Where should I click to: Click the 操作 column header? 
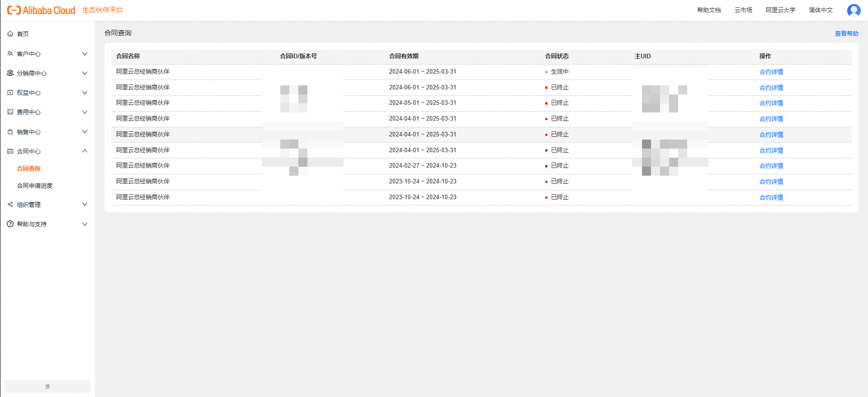pyautogui.click(x=765, y=56)
